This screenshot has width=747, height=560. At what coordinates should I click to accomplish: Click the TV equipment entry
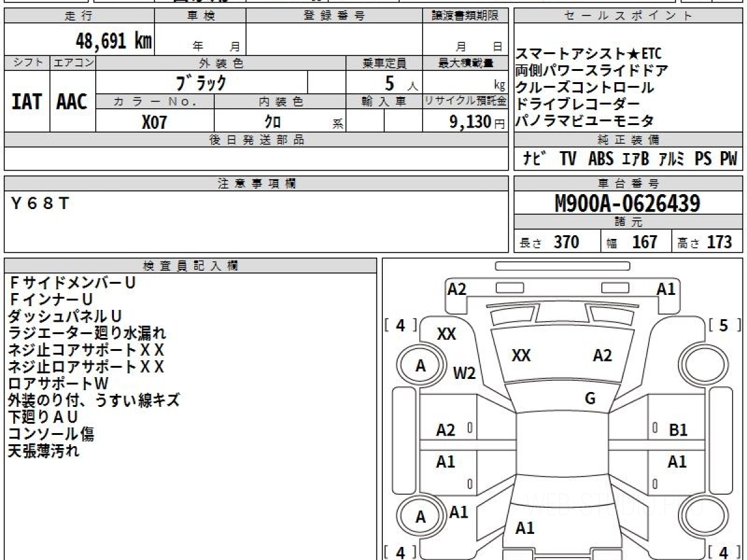tap(568, 159)
